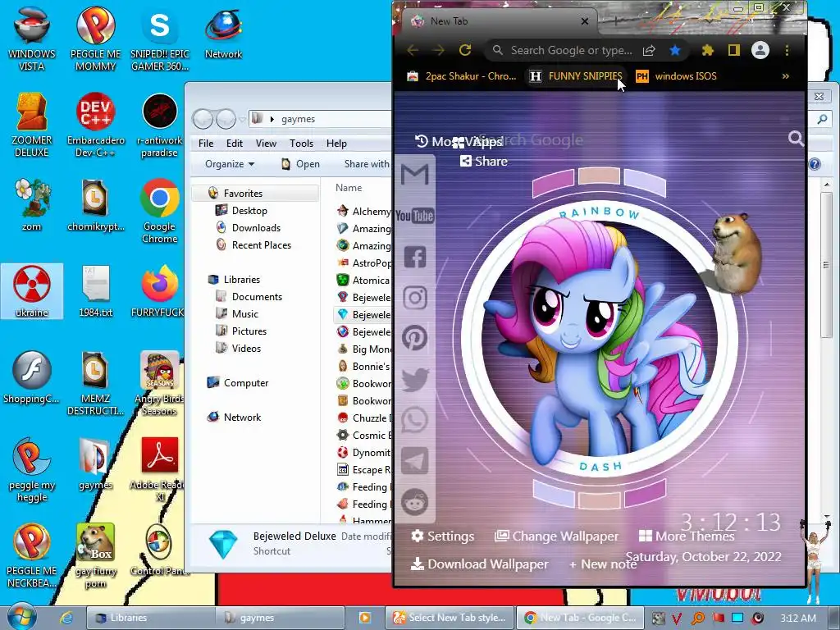Open Settings on the new tab page
This screenshot has height=630, width=840.
coord(442,536)
